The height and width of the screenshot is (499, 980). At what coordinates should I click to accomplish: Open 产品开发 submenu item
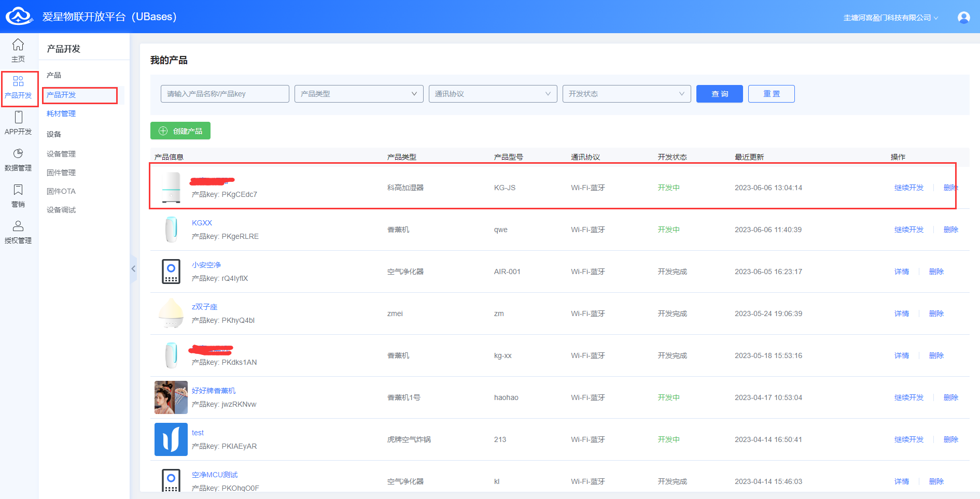61,95
